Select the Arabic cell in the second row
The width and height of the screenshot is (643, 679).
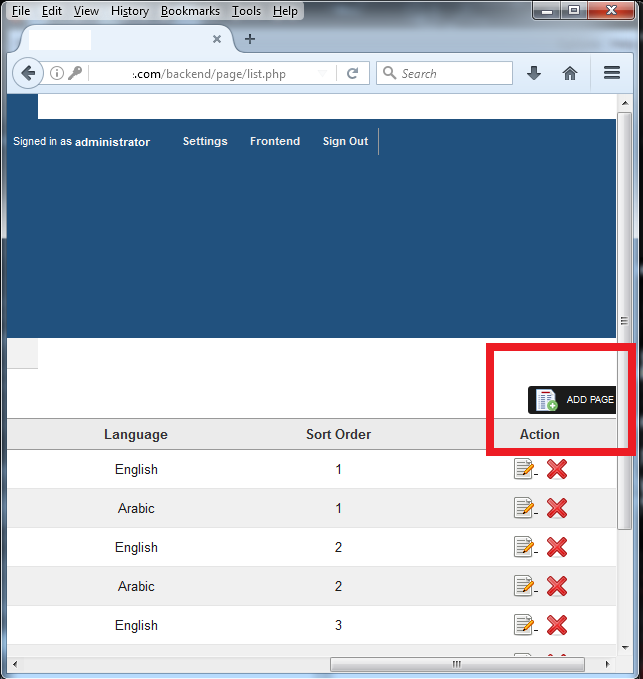[x=136, y=508]
